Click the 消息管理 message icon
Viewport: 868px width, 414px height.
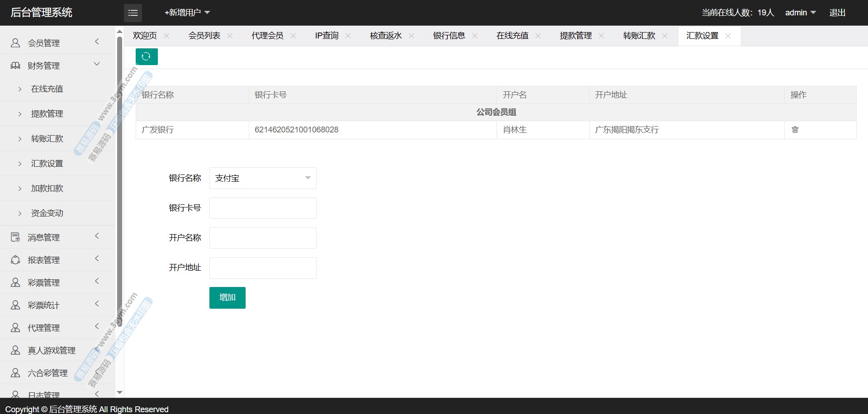(15, 237)
